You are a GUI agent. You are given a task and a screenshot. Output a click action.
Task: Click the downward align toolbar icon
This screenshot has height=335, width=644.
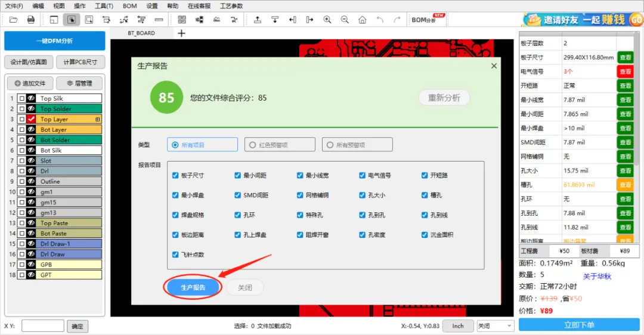click(x=275, y=20)
